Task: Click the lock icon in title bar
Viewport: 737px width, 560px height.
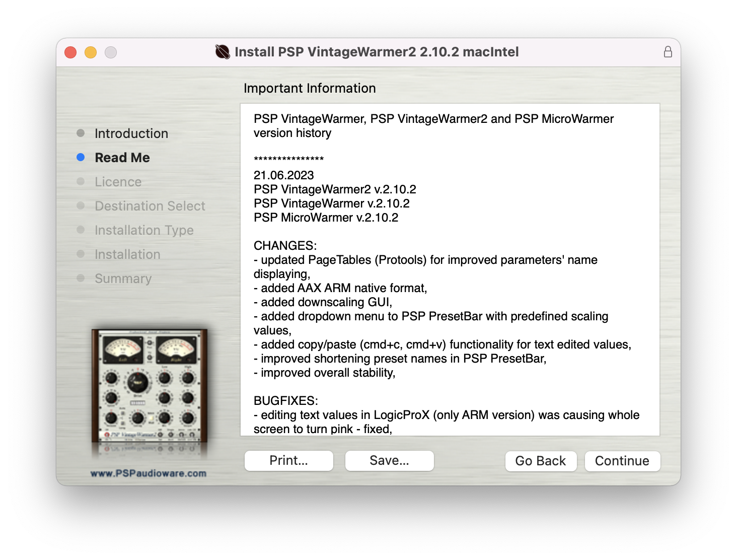Action: [668, 52]
